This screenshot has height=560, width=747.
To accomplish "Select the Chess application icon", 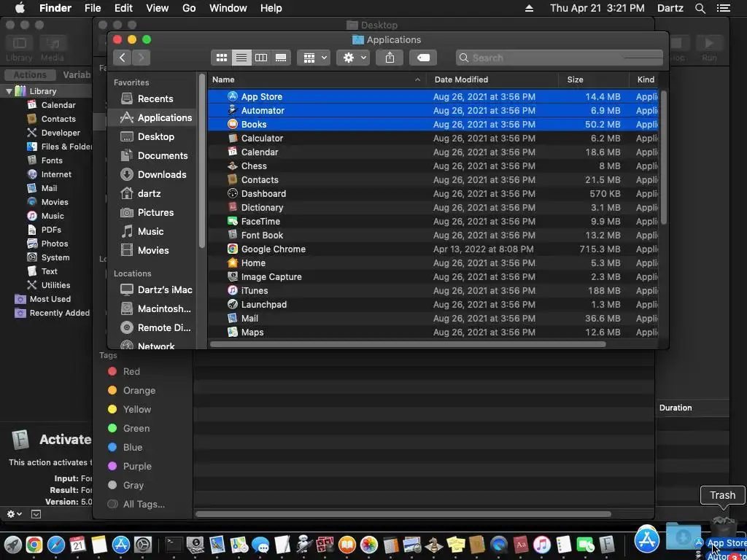I will point(233,166).
